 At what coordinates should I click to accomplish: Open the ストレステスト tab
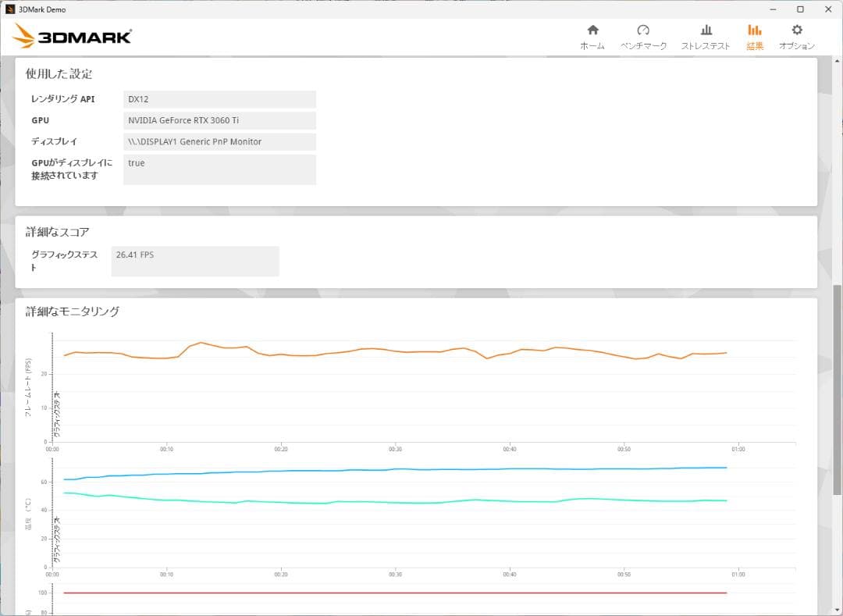tap(706, 37)
